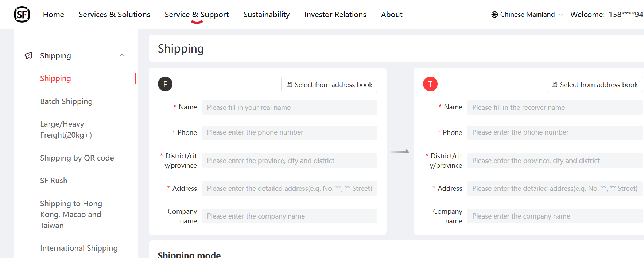644x258 pixels.
Task: Click the sender detailed Address field
Action: pos(289,188)
